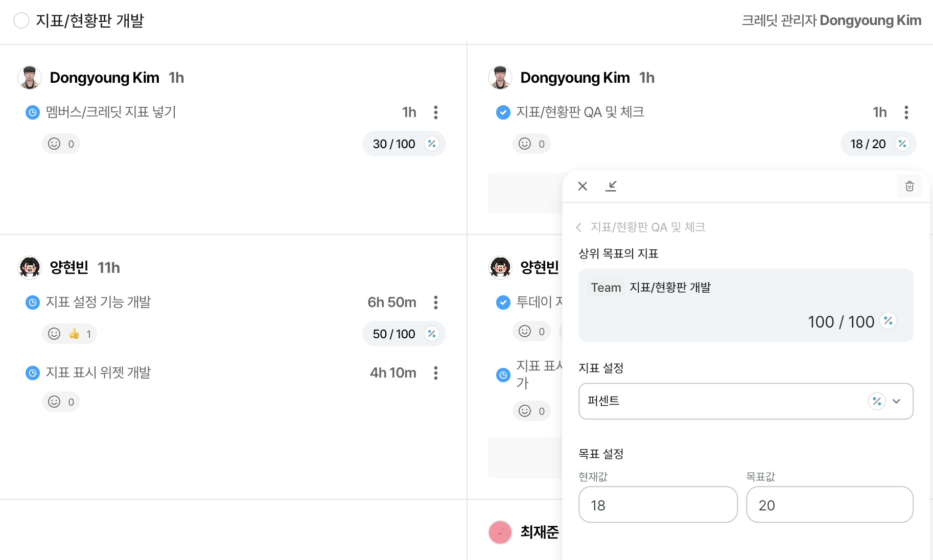Screen dimensions: 933x560
Task: Focus the 현재값 field showing 18
Action: coord(658,504)
